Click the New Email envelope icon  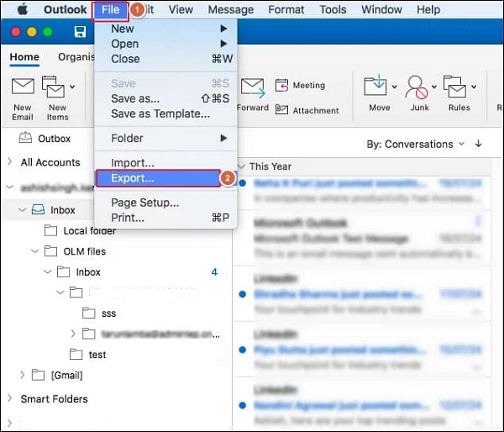coord(23,87)
